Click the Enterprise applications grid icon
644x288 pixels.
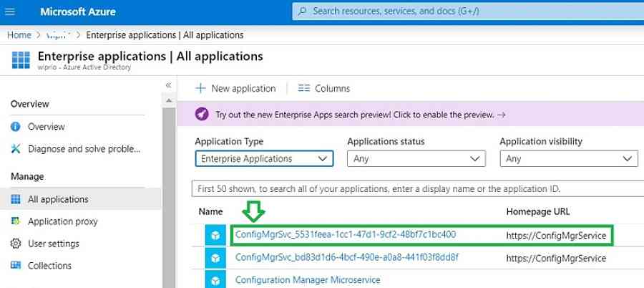tap(21, 59)
